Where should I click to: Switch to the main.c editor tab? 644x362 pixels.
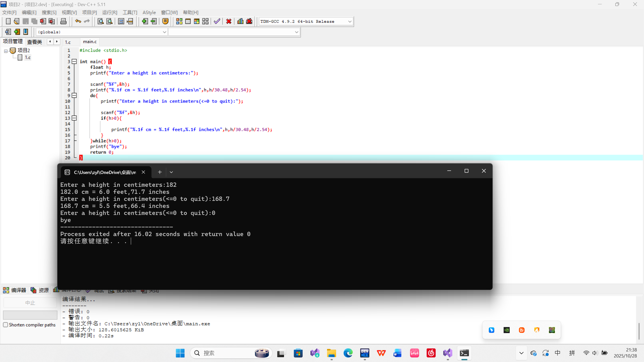point(90,41)
